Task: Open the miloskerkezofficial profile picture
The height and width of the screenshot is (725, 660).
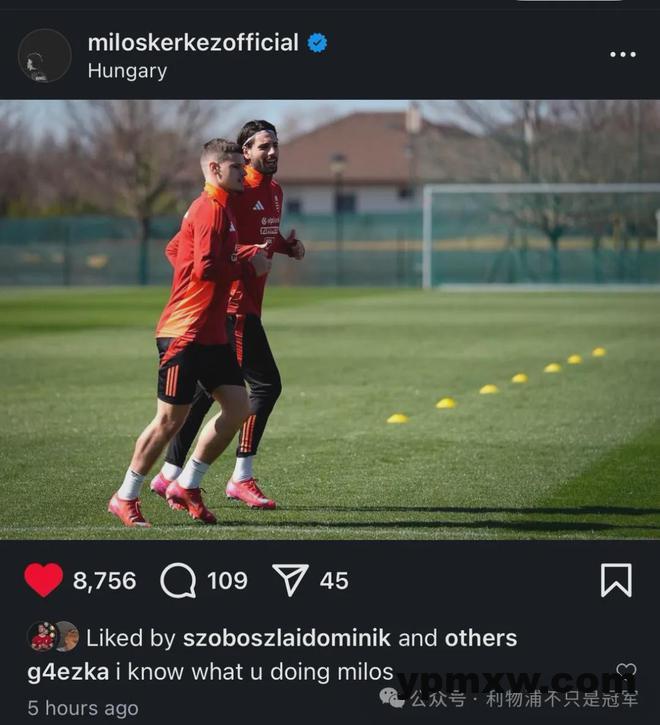Action: click(x=44, y=55)
